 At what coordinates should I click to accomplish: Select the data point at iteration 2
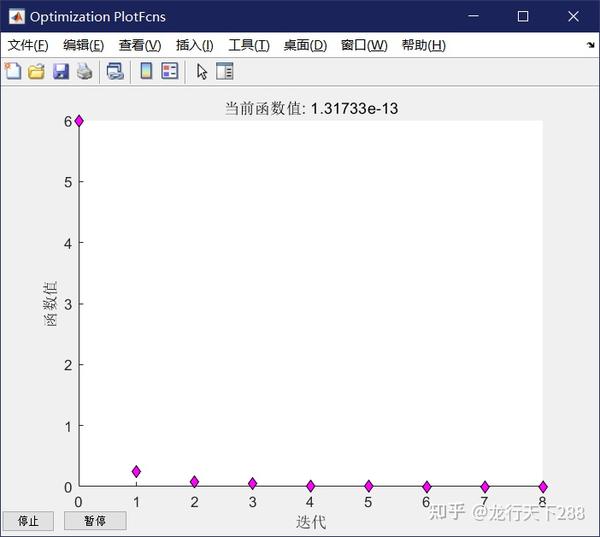194,482
